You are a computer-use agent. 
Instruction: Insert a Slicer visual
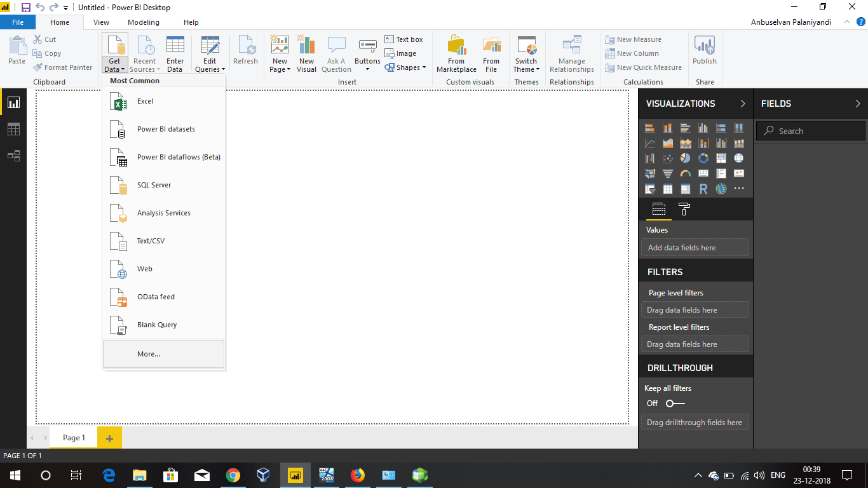[650, 189]
